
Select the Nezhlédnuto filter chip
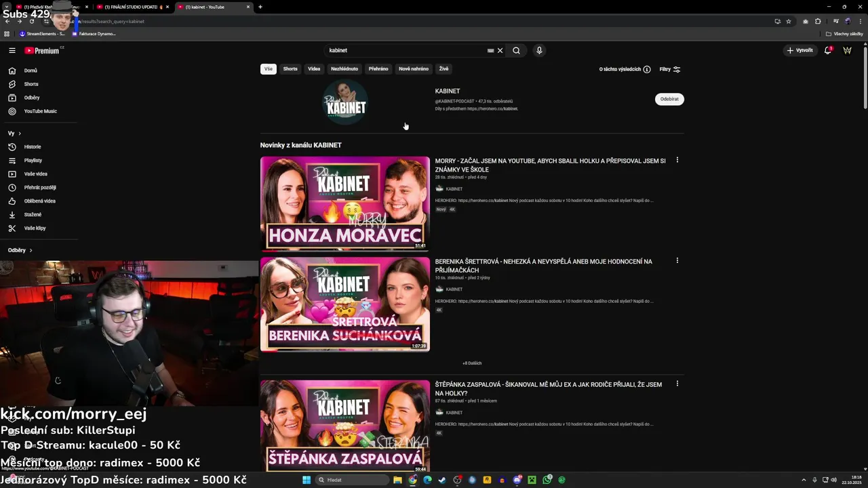click(344, 69)
